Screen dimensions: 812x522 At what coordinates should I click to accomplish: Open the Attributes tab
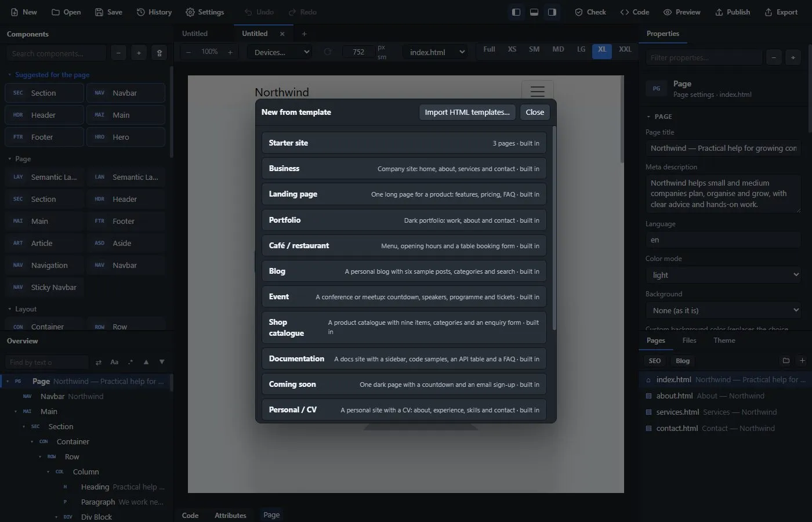[230, 515]
